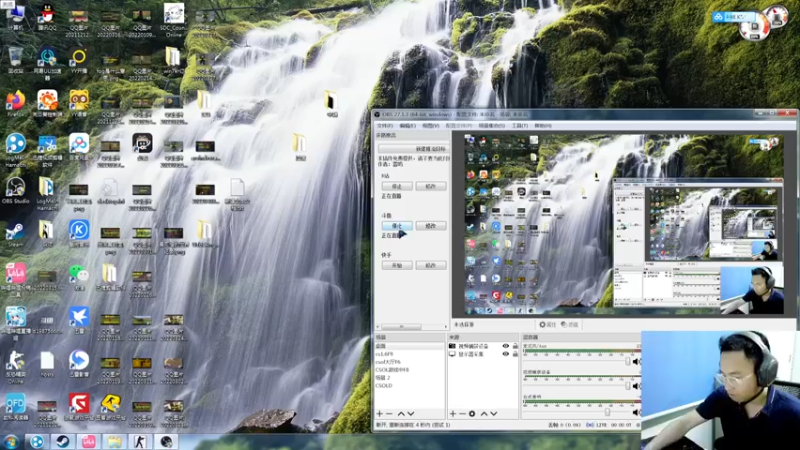
Task: Mute the first mixer channel
Action: pyautogui.click(x=636, y=362)
